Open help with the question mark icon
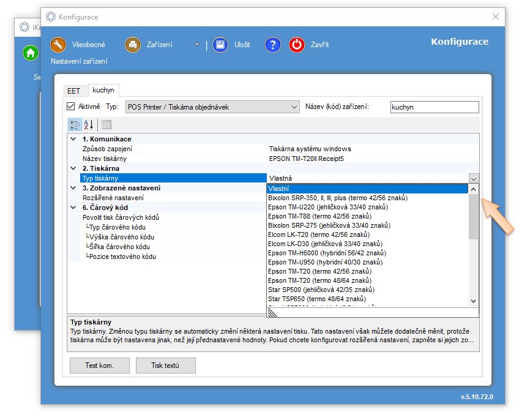 (273, 45)
